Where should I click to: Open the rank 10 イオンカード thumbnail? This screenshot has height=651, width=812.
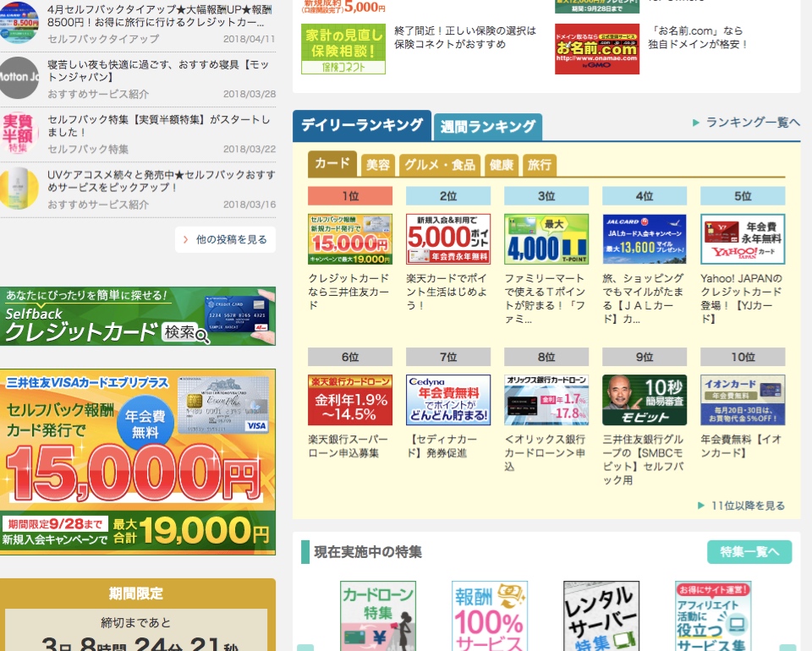click(x=743, y=400)
